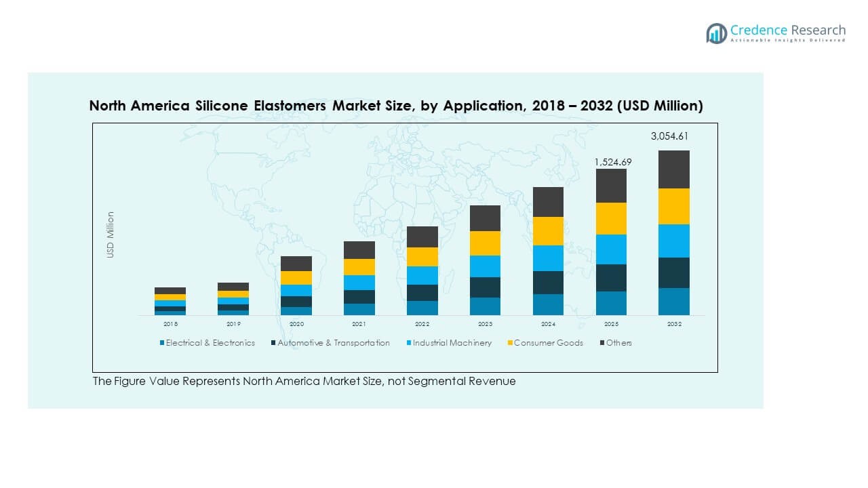Viewport: 868px width, 488px height.
Task: Select the yellow Consumer Goods segment in 2025 bar
Action: click(x=611, y=218)
